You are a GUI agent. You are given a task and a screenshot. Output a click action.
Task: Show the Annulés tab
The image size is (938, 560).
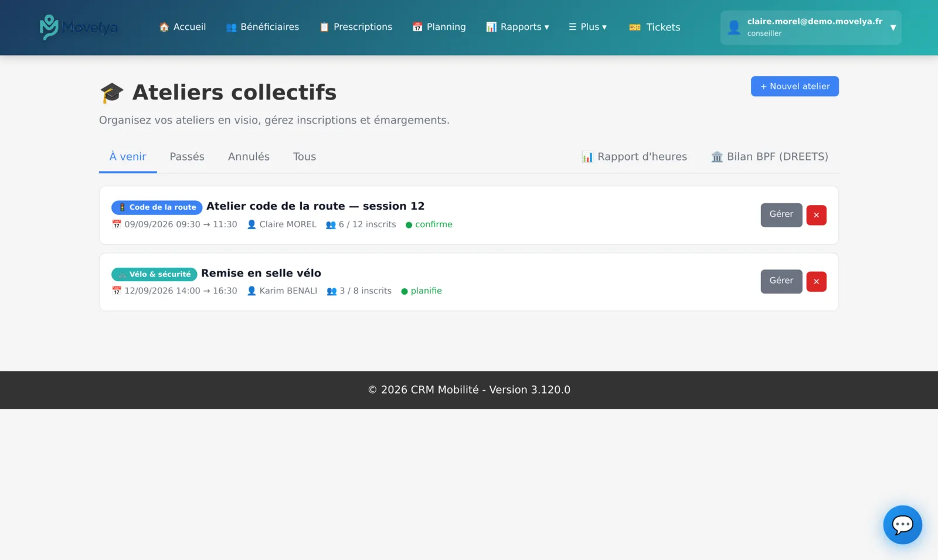249,157
